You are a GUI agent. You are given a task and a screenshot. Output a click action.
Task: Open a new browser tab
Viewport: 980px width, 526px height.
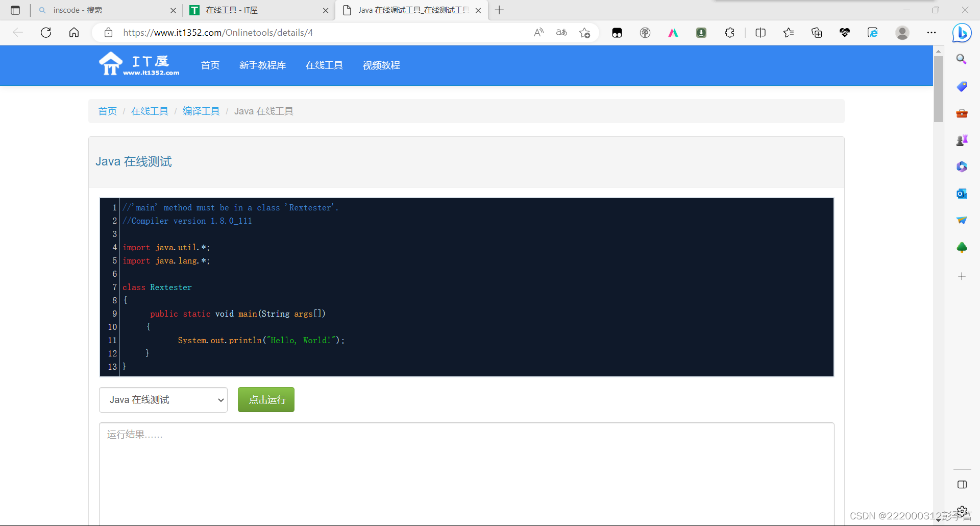click(x=499, y=10)
